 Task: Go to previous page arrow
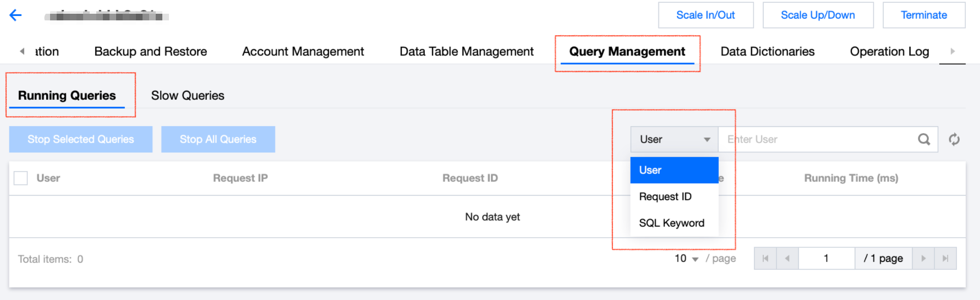[x=787, y=258]
